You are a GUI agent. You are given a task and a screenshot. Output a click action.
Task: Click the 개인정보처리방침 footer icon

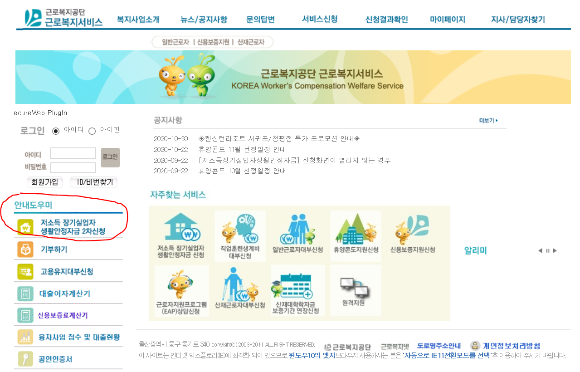click(x=475, y=346)
